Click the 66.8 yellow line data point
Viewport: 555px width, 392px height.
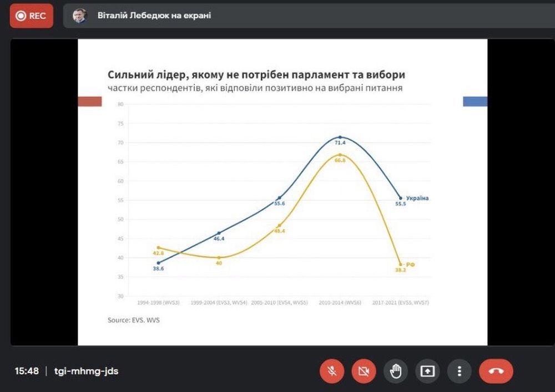pos(340,155)
